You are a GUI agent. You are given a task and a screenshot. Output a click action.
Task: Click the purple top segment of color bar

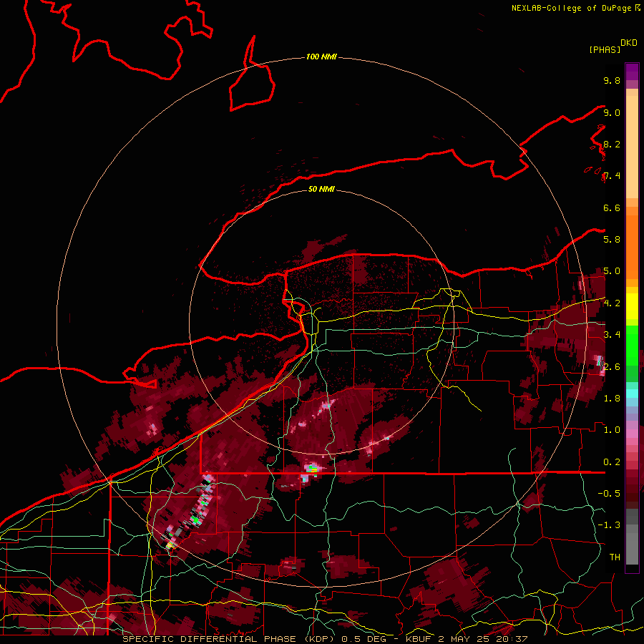coord(632,72)
